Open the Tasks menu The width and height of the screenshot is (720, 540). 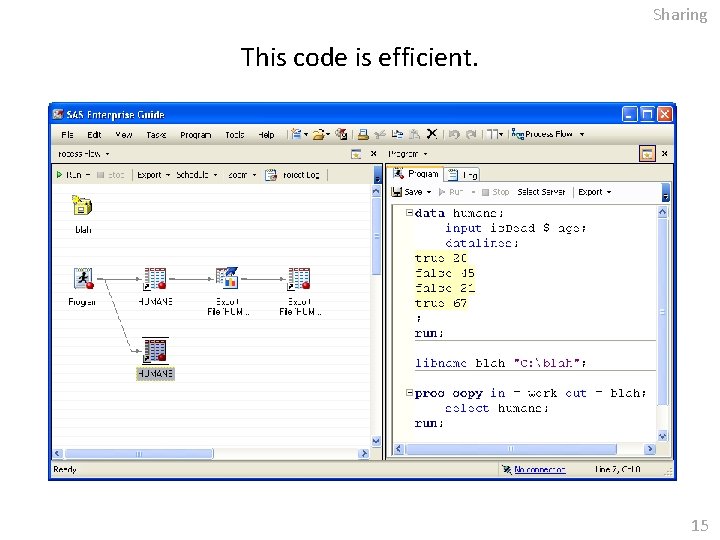click(156, 135)
